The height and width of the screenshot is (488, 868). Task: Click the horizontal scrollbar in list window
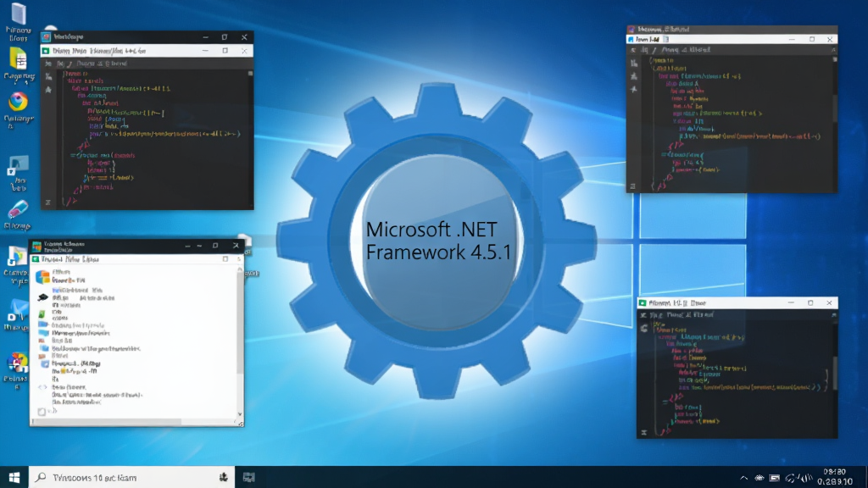[107, 422]
